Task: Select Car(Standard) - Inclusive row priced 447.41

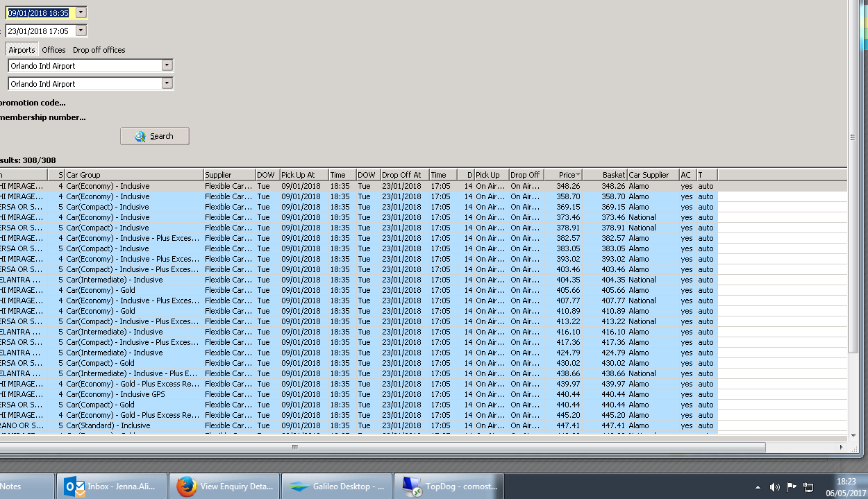Action: pyautogui.click(x=358, y=425)
